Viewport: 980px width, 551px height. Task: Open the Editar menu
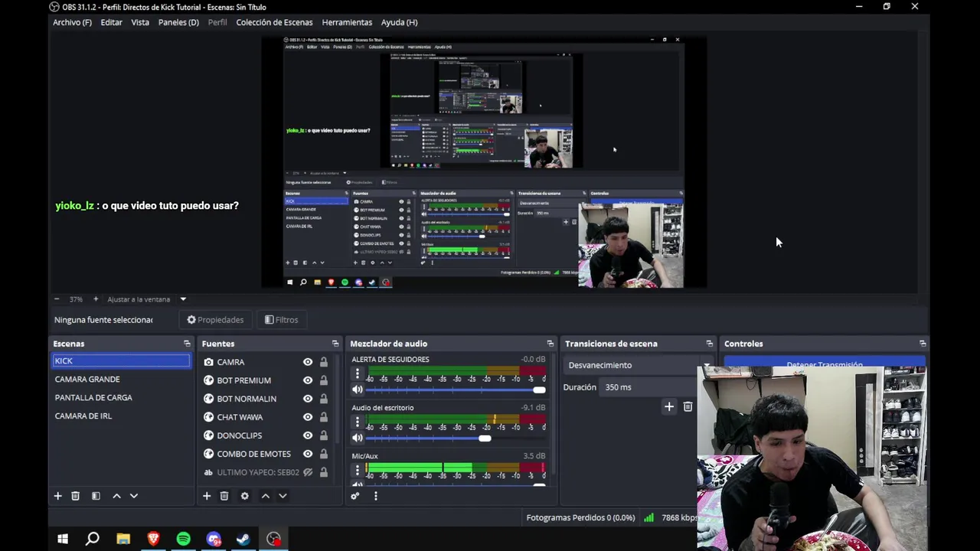pyautogui.click(x=111, y=22)
